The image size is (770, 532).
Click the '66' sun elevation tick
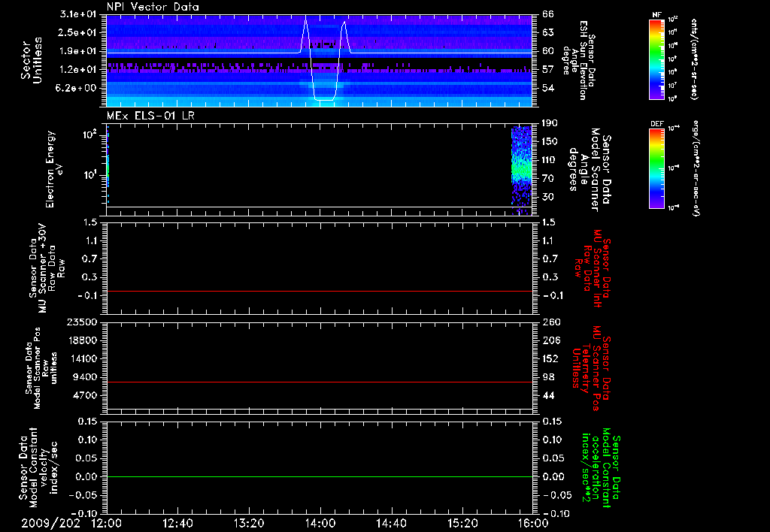(548, 14)
